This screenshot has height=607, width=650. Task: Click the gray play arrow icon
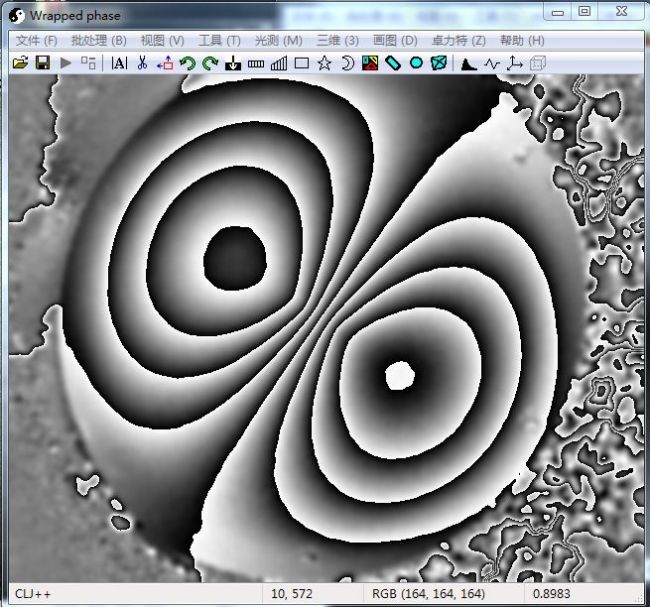pyautogui.click(x=65, y=63)
